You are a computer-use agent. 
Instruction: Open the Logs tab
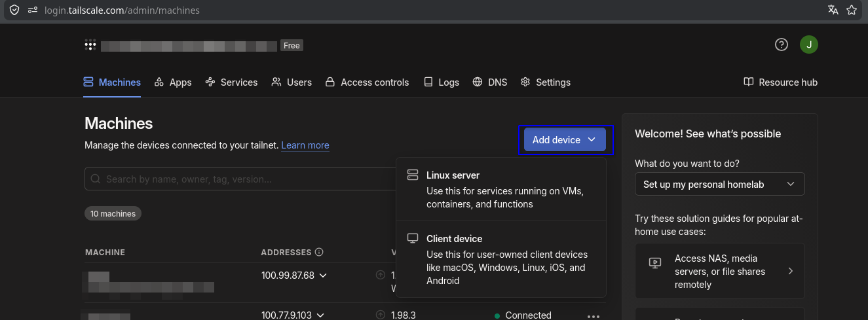pos(441,82)
